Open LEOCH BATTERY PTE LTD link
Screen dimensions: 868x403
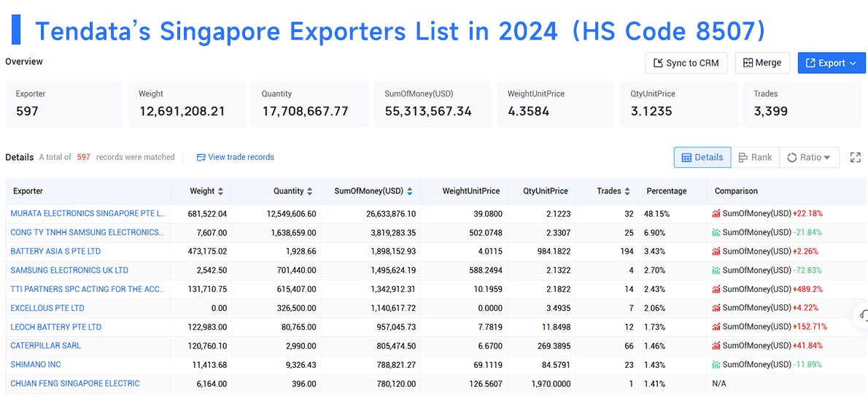(x=56, y=327)
